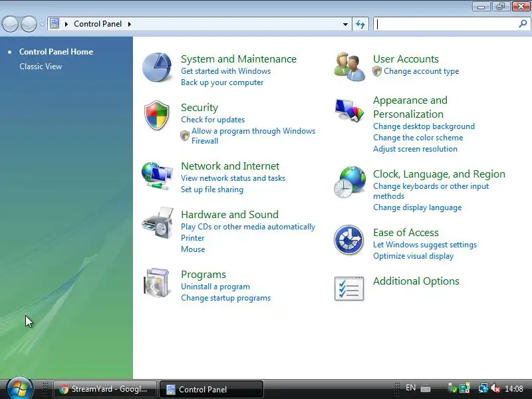
Task: Click the User Accounts people icon
Action: 350,67
